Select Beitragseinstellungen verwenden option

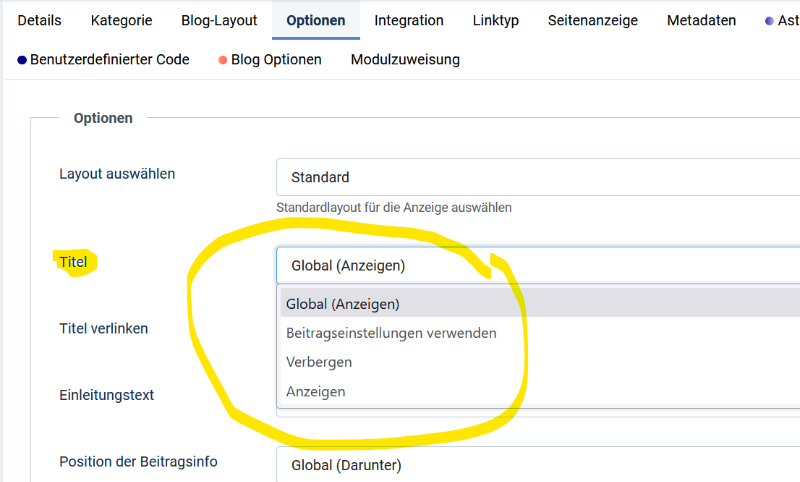[x=540, y=333]
